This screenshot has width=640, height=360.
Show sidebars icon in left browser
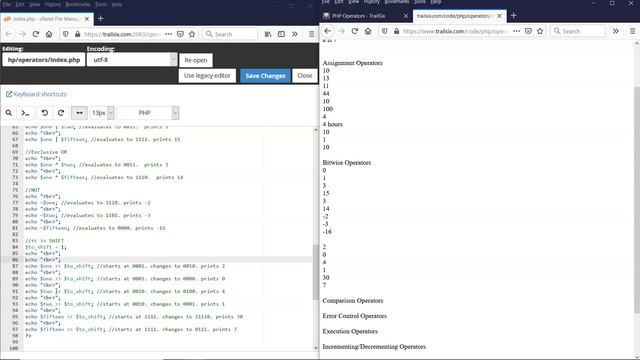point(281,34)
